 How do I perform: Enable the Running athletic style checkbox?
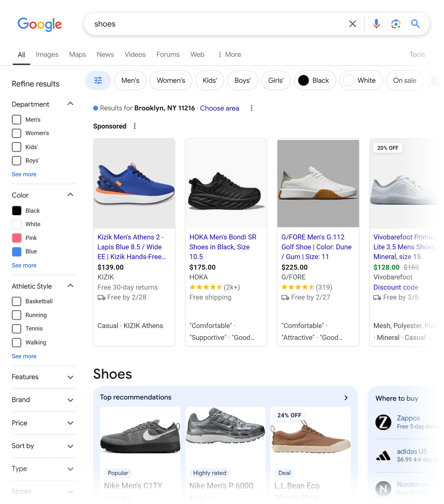point(16,315)
